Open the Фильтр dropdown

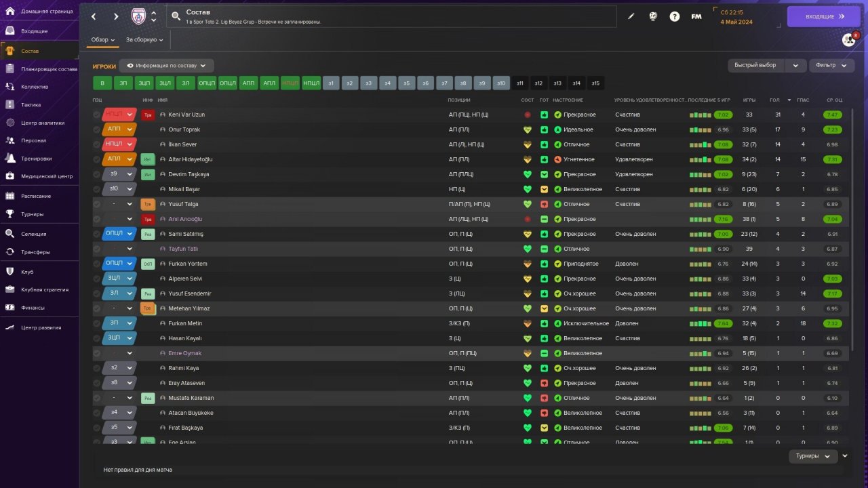coord(831,65)
